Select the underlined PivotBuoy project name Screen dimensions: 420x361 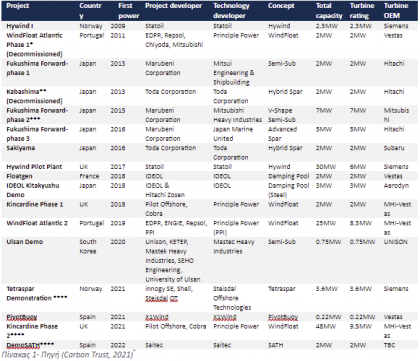pos(22,317)
